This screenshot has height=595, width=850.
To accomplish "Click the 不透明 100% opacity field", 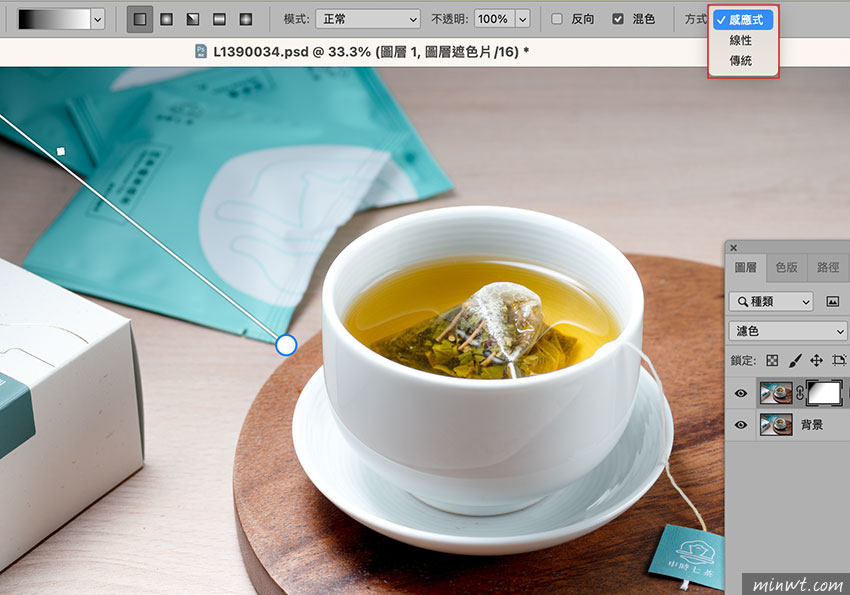I will [x=494, y=20].
